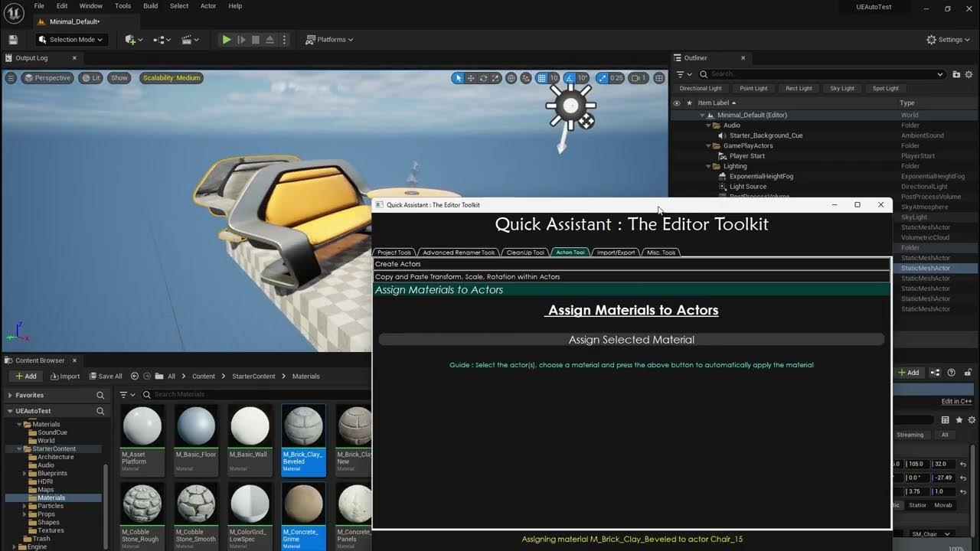980x551 pixels.
Task: Expand the Create Actors section
Action: (x=632, y=264)
